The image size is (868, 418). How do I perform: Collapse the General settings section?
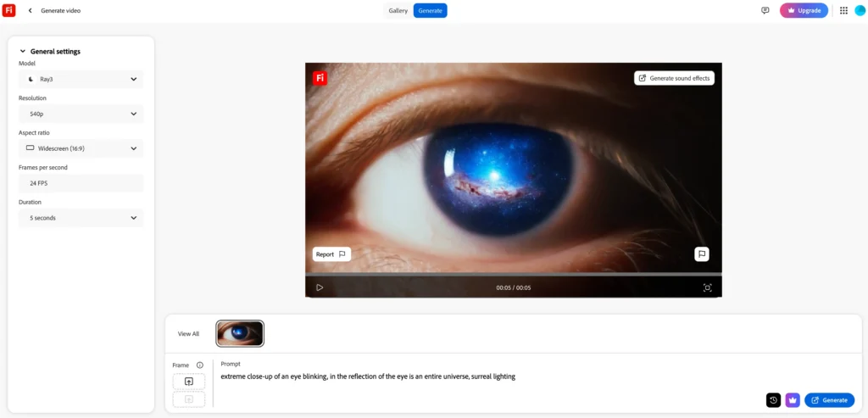tap(23, 52)
